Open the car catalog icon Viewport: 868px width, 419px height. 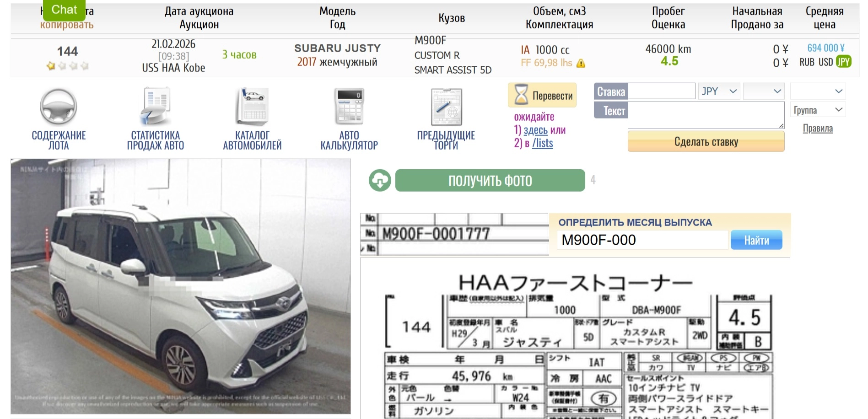tap(252, 107)
